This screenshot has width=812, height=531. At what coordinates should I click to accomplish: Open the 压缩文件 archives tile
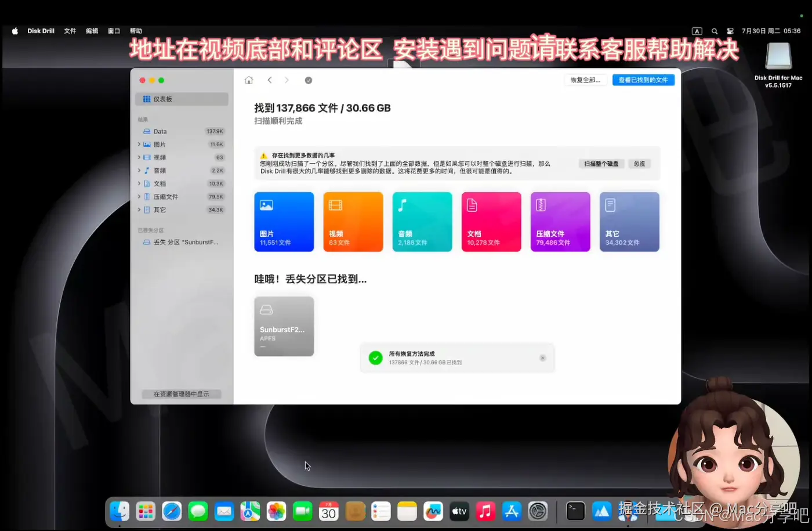560,222
